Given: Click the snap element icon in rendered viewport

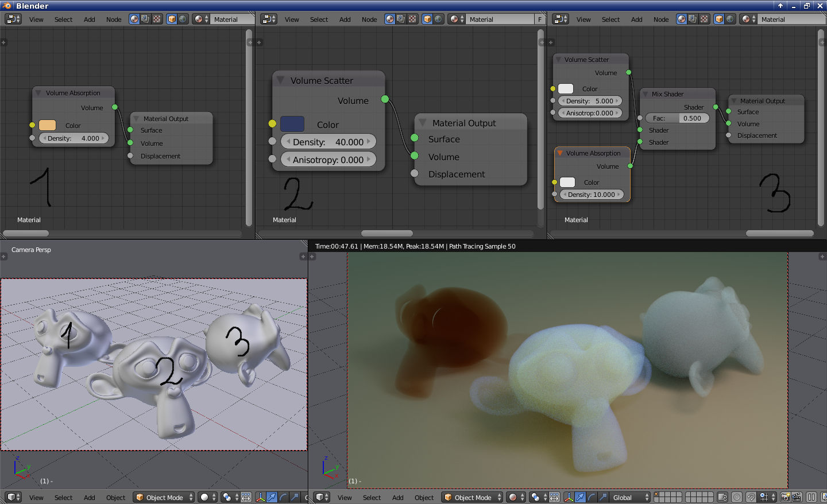Looking at the screenshot, I should coord(766,497).
